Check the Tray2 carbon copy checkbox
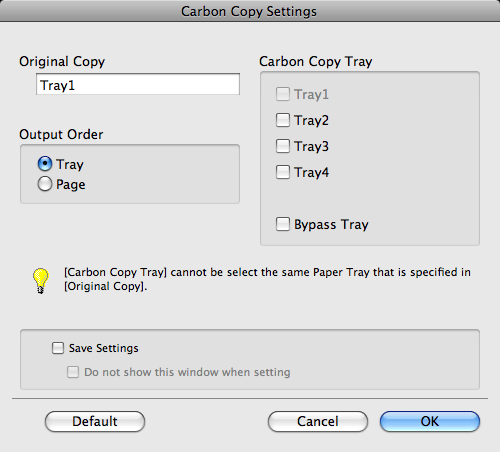This screenshot has width=500, height=452. [283, 120]
